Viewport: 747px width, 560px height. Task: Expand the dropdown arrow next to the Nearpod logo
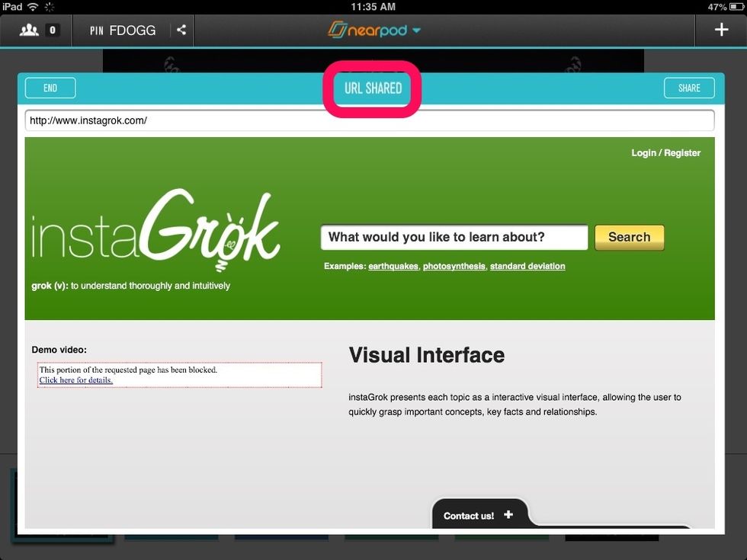pyautogui.click(x=415, y=30)
